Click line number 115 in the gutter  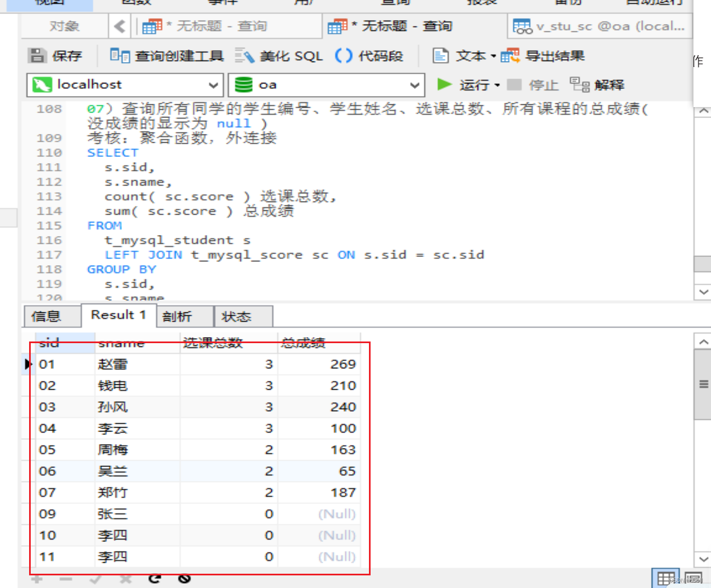49,226
